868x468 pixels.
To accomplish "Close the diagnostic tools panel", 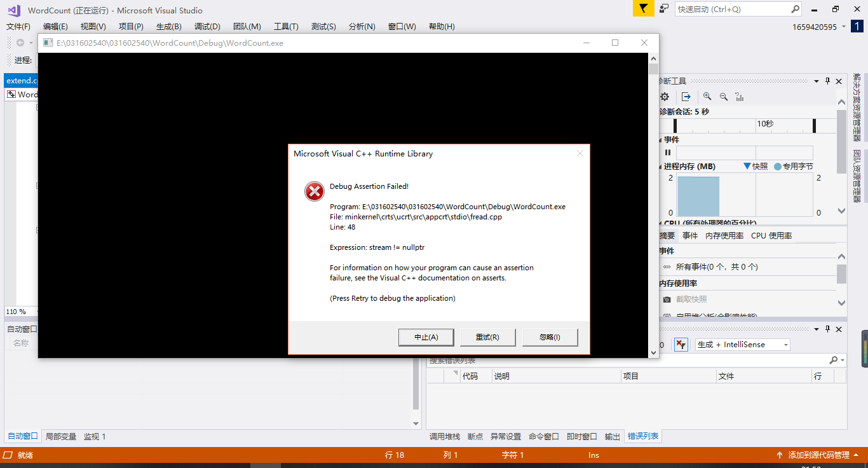I will point(839,81).
